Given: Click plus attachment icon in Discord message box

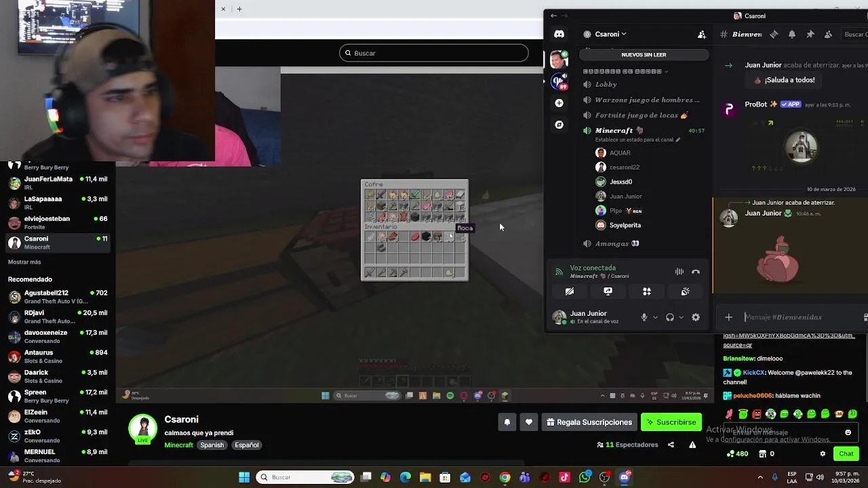Looking at the screenshot, I should tap(728, 317).
